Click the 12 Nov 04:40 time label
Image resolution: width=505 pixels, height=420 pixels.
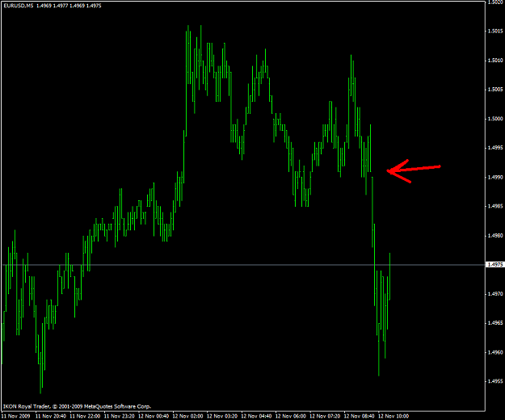point(257,416)
